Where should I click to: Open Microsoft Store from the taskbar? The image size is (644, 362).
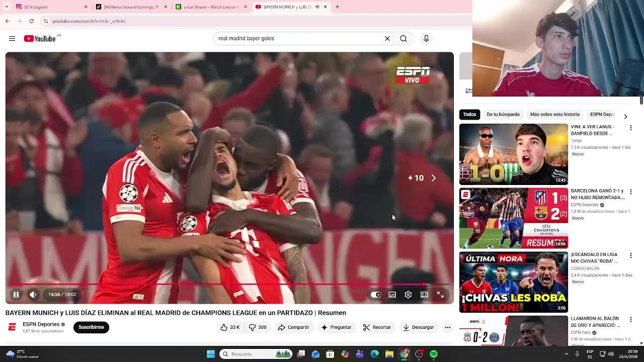(331, 354)
